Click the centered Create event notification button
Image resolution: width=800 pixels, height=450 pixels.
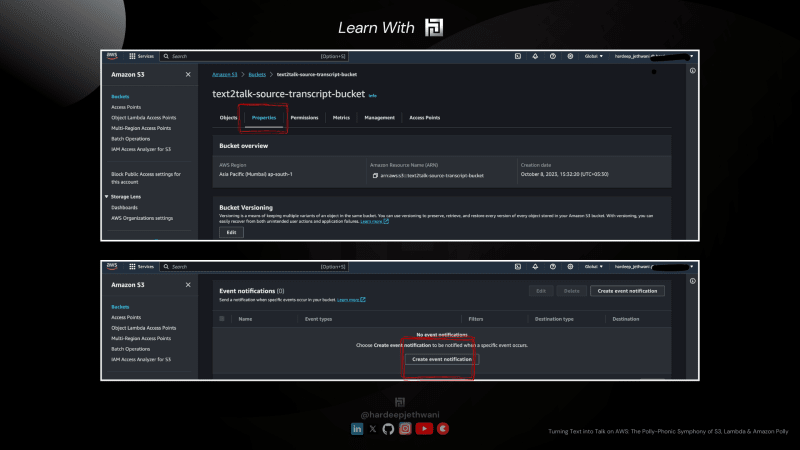tap(442, 359)
